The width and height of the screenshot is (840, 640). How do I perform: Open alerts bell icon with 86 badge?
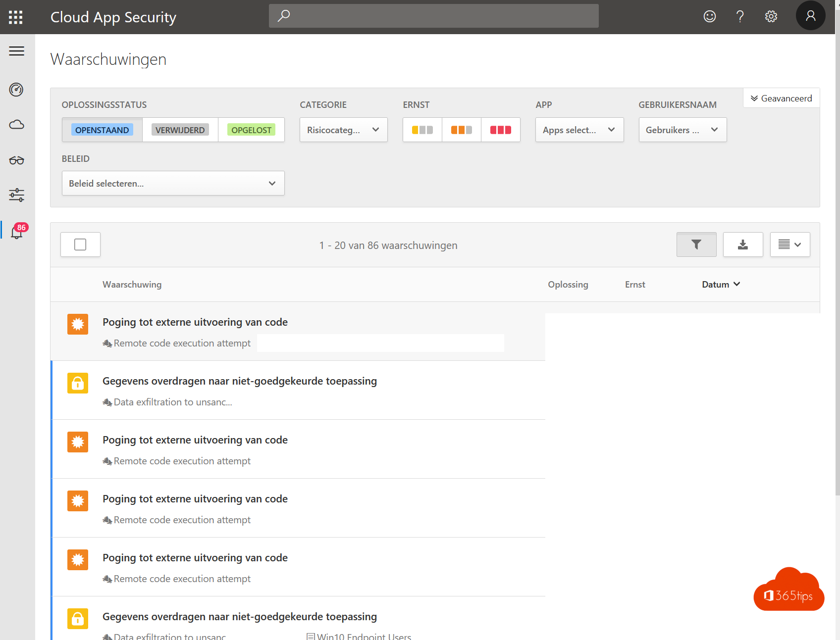tap(17, 232)
